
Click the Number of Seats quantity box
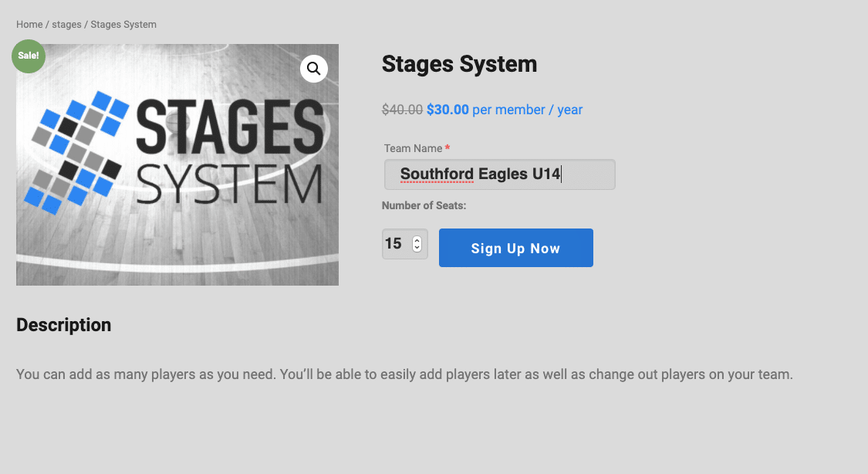tap(404, 244)
